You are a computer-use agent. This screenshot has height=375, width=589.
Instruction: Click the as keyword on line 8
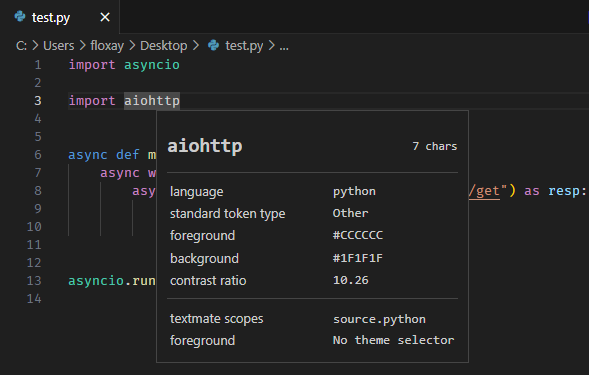tap(532, 191)
